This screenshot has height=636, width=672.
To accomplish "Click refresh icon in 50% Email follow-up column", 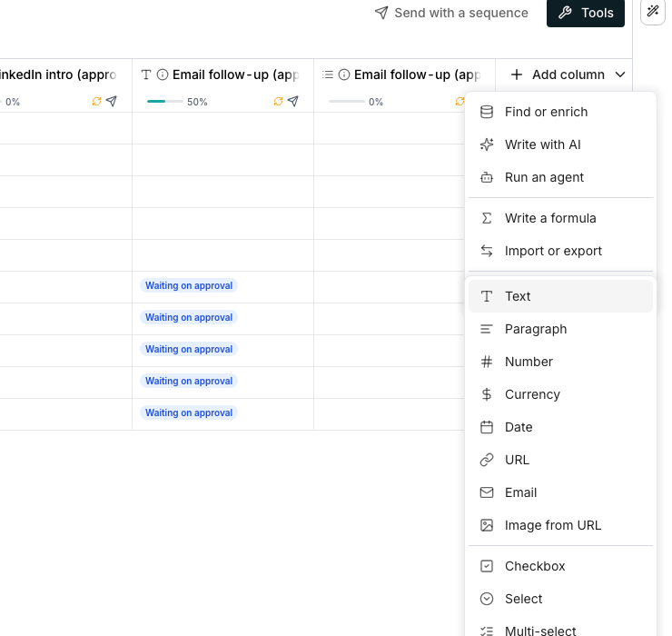I will point(279,101).
